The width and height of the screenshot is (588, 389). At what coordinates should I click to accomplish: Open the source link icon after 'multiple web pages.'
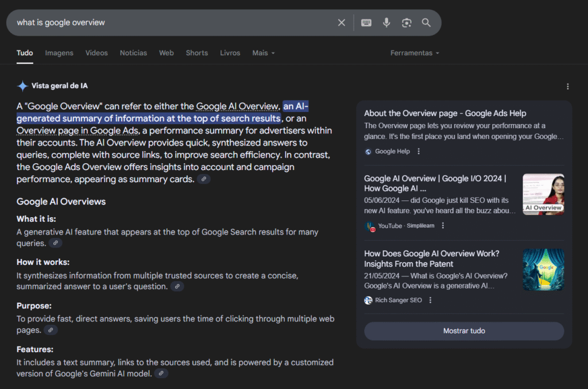[x=51, y=330]
